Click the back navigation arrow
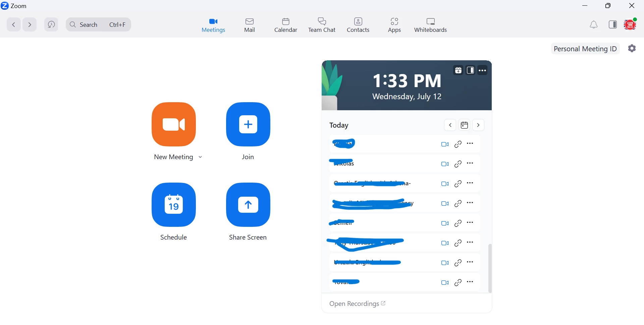644x325 pixels. [14, 25]
